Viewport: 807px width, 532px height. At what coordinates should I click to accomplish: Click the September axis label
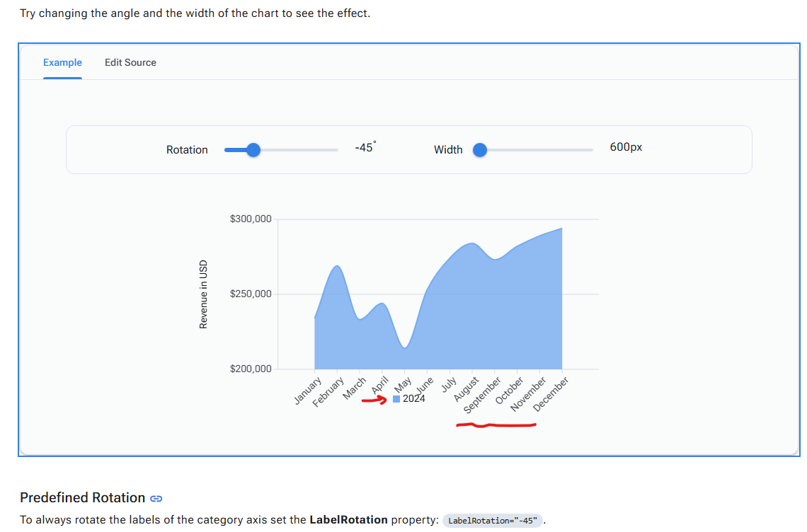pos(482,395)
